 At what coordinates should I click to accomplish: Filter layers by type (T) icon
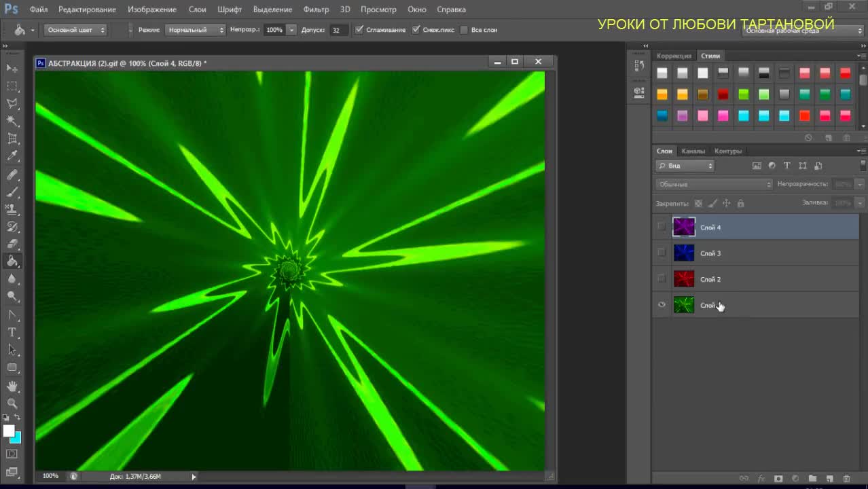click(787, 166)
